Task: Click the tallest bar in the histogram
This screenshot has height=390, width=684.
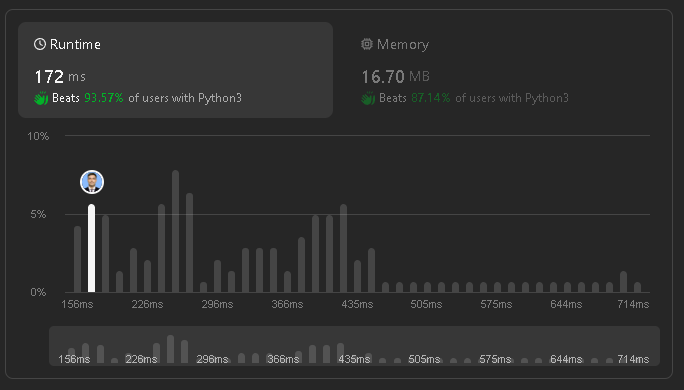Action: [175, 231]
